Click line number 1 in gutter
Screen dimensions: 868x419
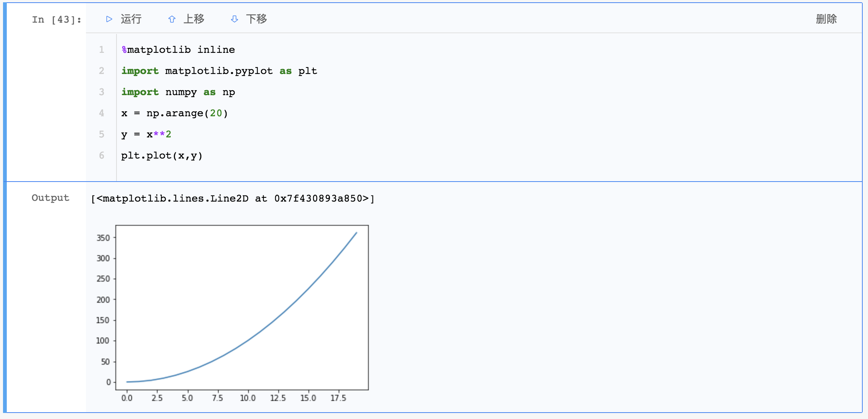(101, 50)
